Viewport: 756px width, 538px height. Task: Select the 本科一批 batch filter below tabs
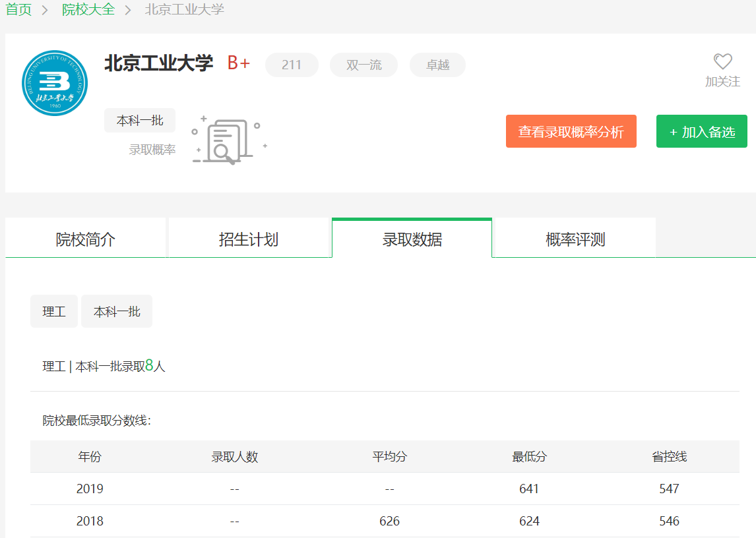[x=117, y=311]
